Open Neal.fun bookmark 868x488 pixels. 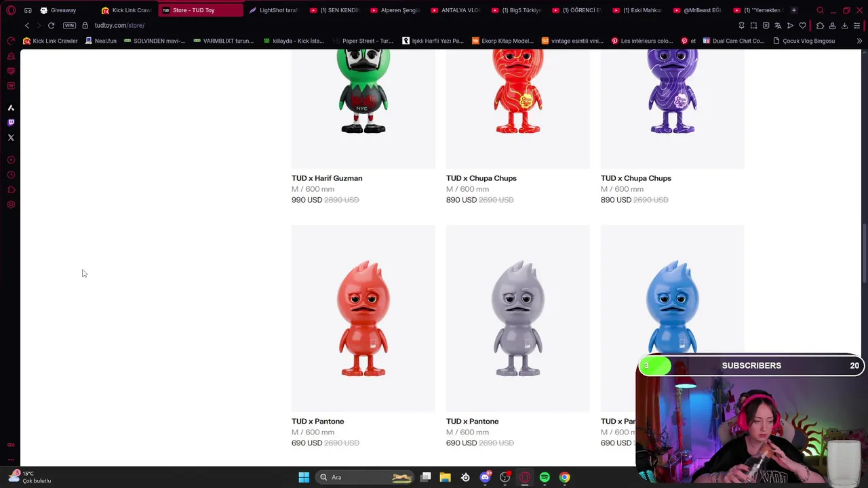tap(100, 41)
